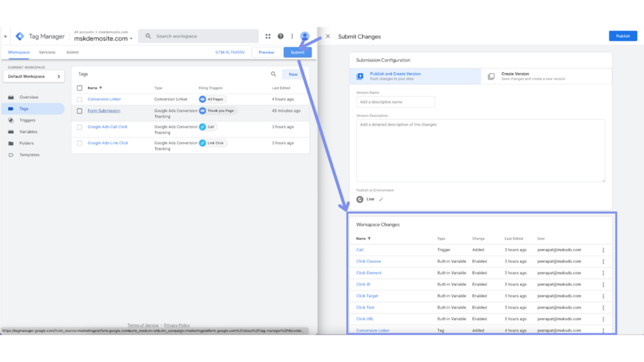Select the Create Version option

pos(547,76)
